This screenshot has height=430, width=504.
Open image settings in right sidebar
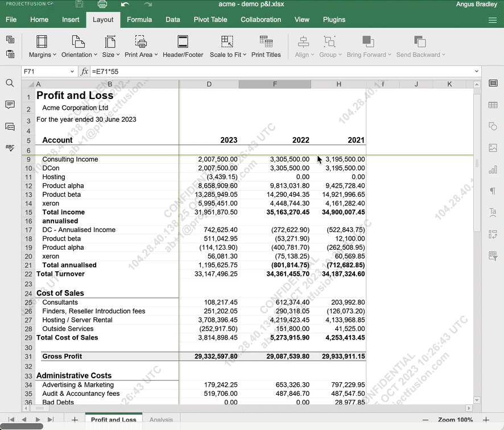[x=493, y=148]
